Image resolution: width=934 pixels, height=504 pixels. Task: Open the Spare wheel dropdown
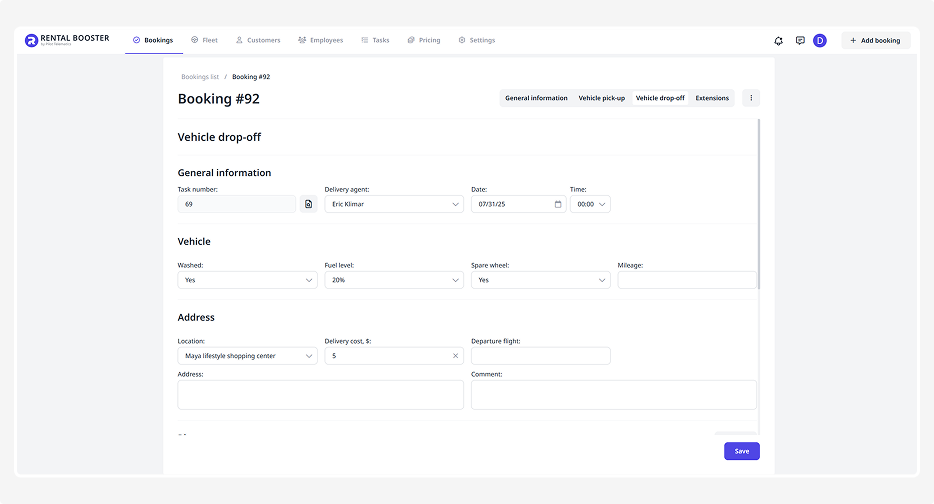pyautogui.click(x=540, y=280)
